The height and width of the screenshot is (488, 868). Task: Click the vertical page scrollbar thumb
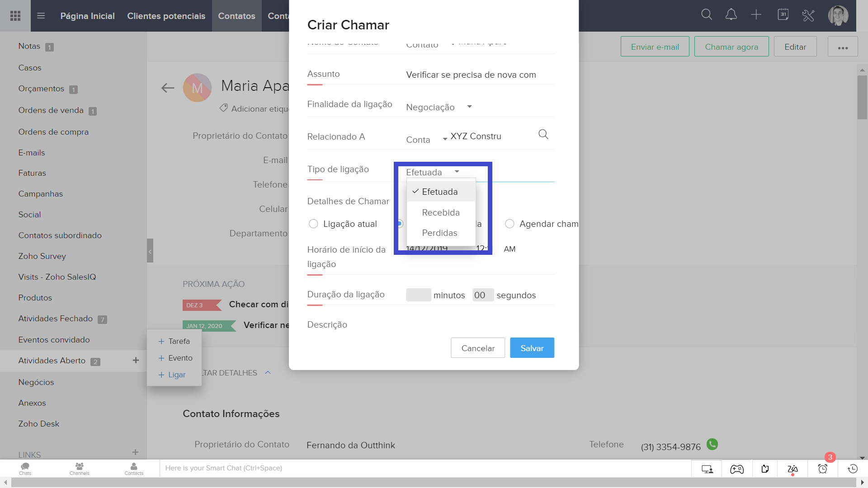coord(862,97)
